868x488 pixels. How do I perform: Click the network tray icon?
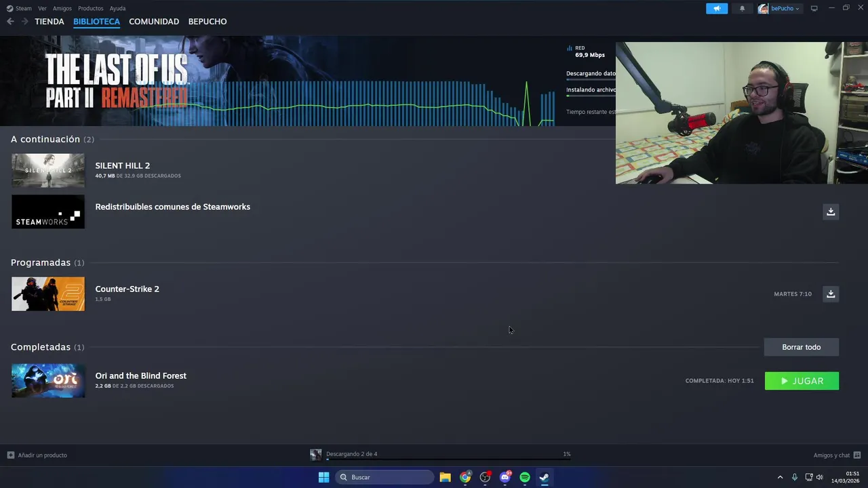[x=809, y=477]
